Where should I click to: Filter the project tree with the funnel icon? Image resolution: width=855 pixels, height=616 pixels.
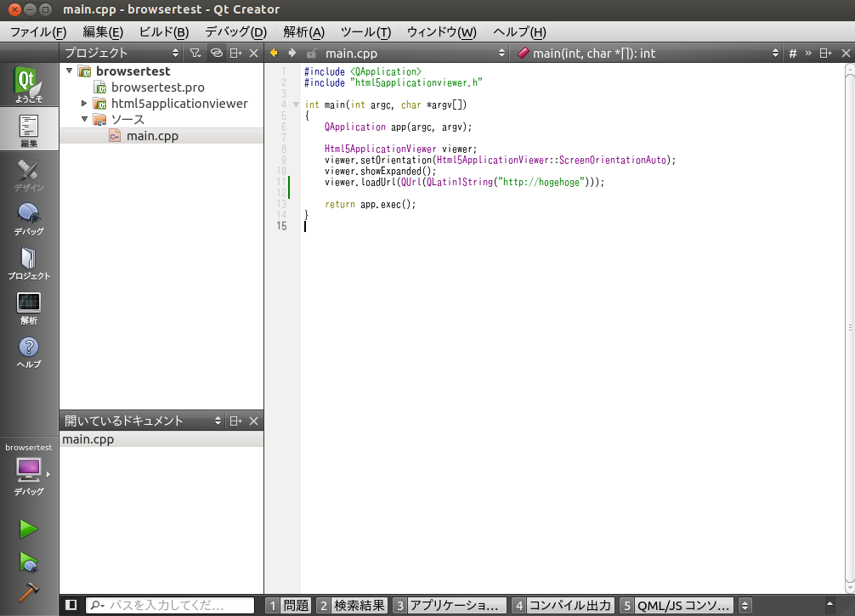[195, 53]
